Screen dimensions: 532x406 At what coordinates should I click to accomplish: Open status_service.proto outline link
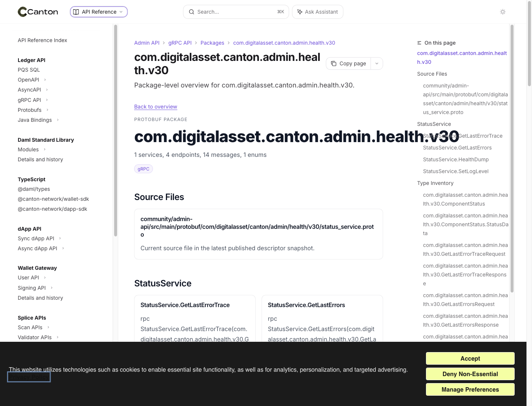click(465, 99)
